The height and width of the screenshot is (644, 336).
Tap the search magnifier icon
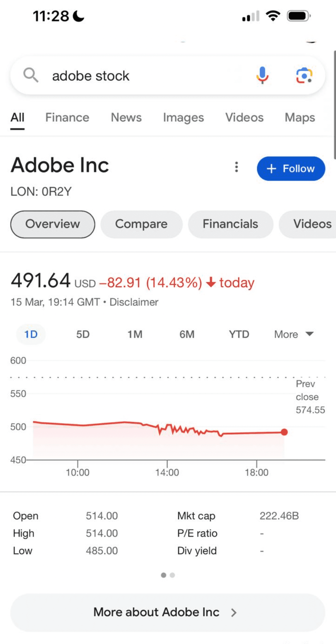coord(31,75)
